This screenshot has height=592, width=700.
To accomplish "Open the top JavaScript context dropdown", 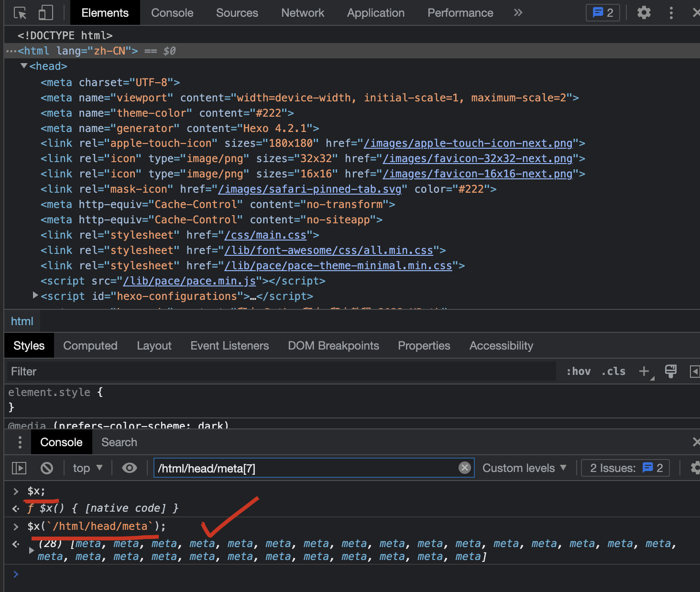I will pyautogui.click(x=88, y=468).
